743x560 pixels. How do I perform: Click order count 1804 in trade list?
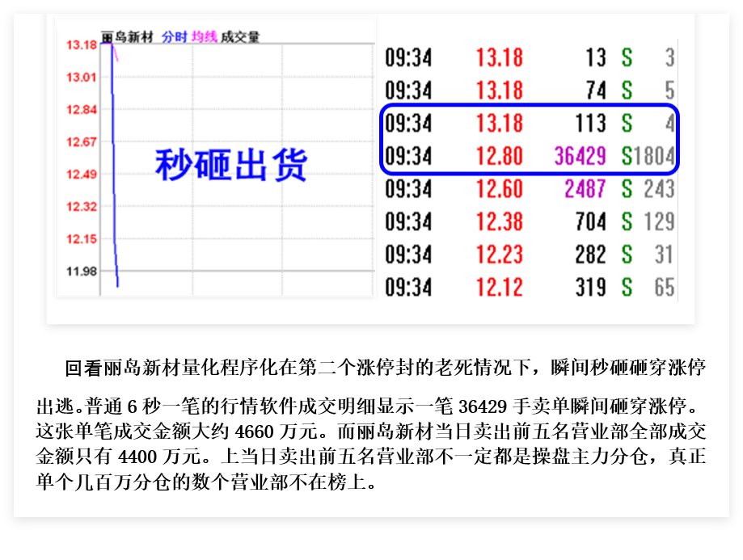click(654, 156)
